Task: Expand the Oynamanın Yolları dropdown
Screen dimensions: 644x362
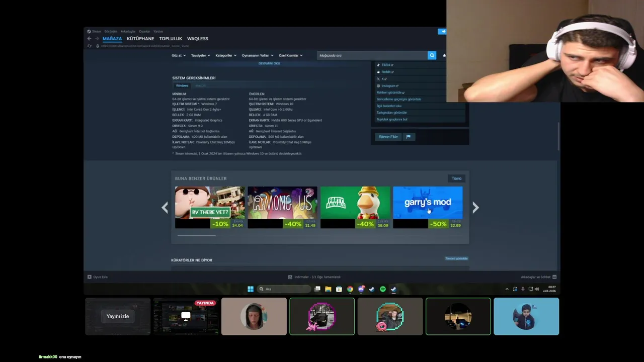Action: [x=258, y=55]
